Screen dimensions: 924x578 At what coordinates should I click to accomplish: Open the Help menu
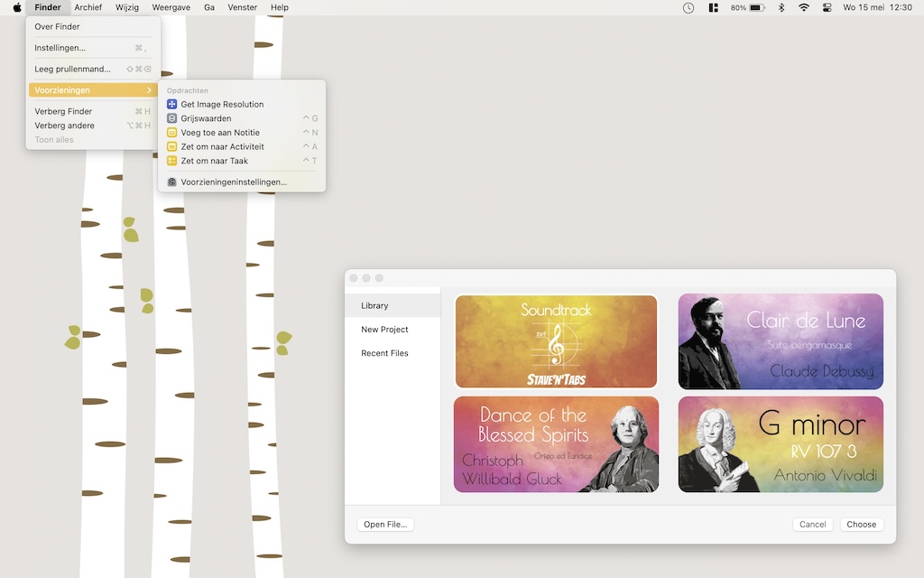[280, 7]
